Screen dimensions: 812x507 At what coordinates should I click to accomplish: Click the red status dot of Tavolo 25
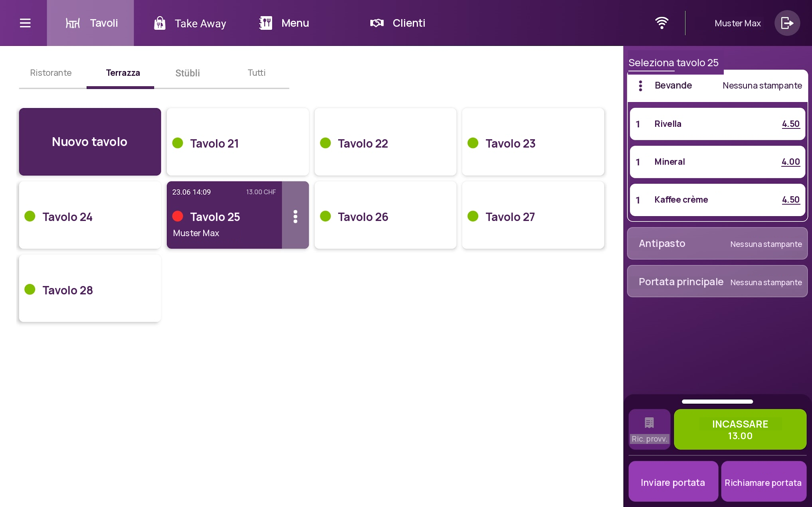tap(178, 216)
